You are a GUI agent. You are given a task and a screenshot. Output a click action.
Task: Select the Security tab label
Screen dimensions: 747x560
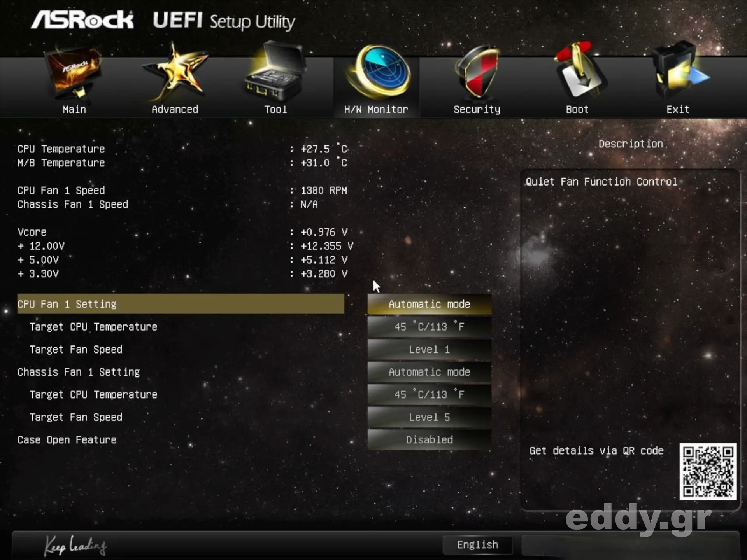pyautogui.click(x=477, y=109)
